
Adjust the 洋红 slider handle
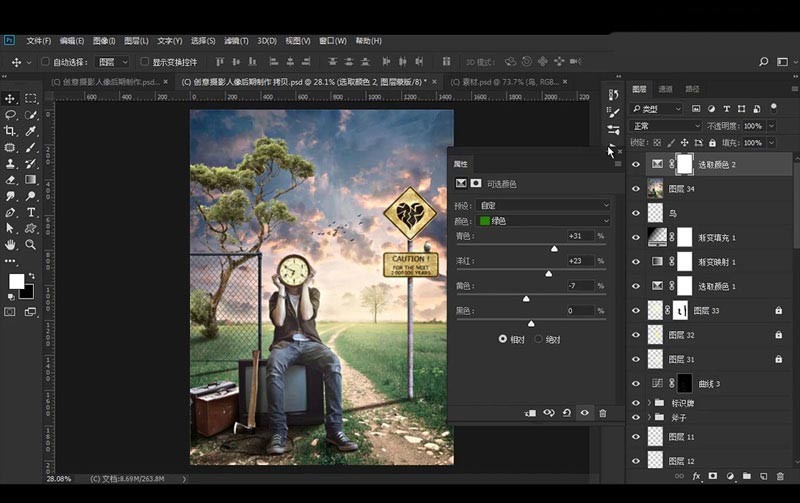[548, 273]
